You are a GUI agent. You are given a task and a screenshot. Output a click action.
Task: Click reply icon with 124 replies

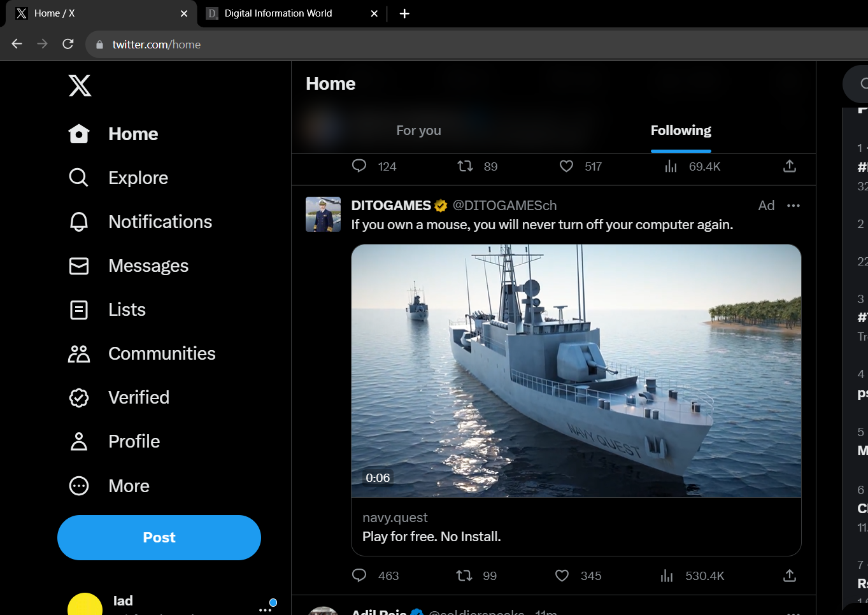click(359, 166)
